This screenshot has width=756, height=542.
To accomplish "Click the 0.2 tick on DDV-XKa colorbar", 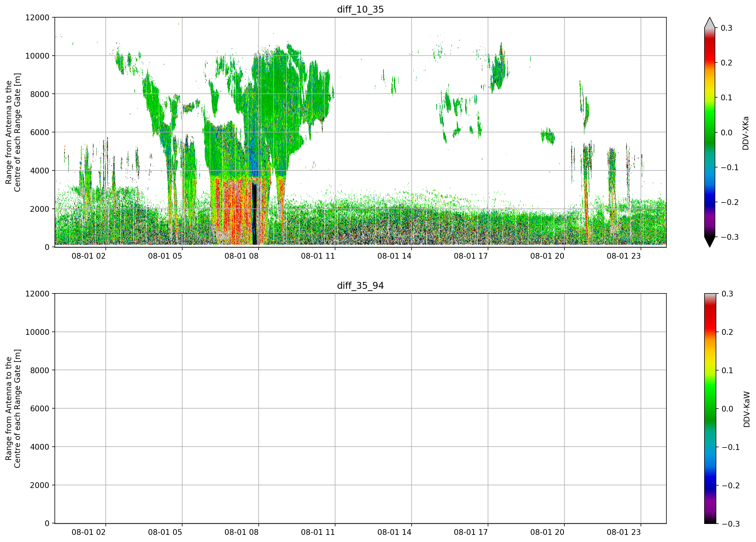I will coord(726,63).
